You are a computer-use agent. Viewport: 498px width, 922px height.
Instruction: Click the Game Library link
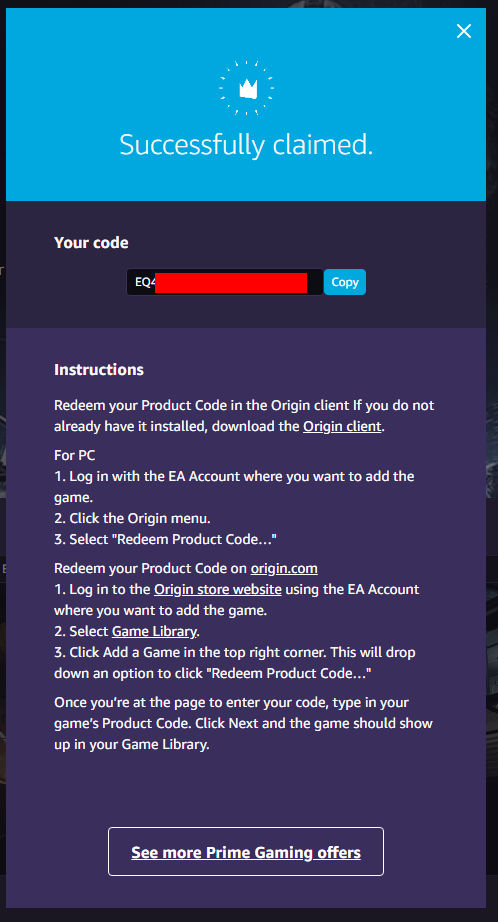(154, 632)
